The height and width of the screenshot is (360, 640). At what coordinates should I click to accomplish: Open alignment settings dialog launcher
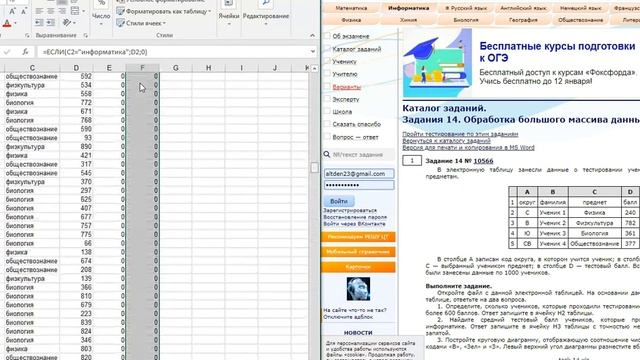point(85,36)
